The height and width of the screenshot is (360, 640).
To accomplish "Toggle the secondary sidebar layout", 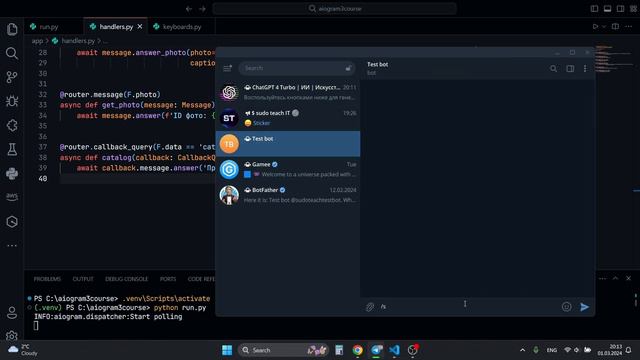I will click(620, 9).
